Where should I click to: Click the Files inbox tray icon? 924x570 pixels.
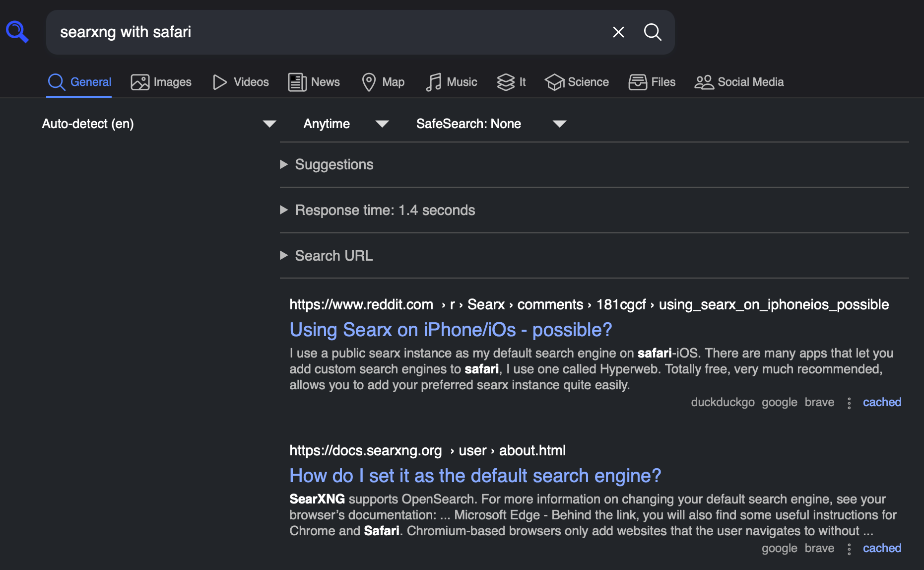tap(638, 82)
